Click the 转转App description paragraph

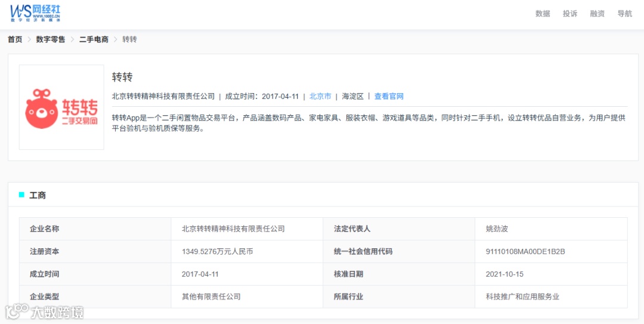pyautogui.click(x=369, y=123)
